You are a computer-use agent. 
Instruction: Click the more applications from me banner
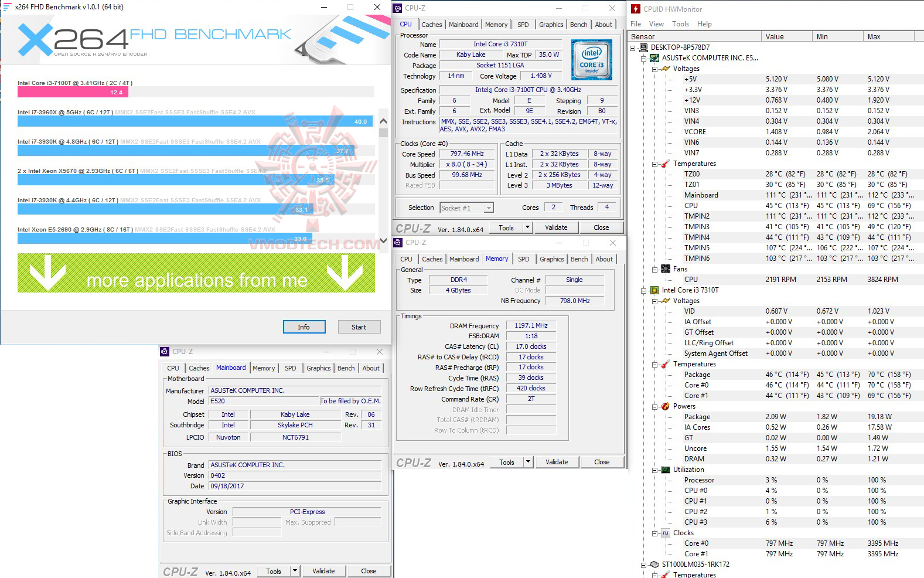point(196,273)
